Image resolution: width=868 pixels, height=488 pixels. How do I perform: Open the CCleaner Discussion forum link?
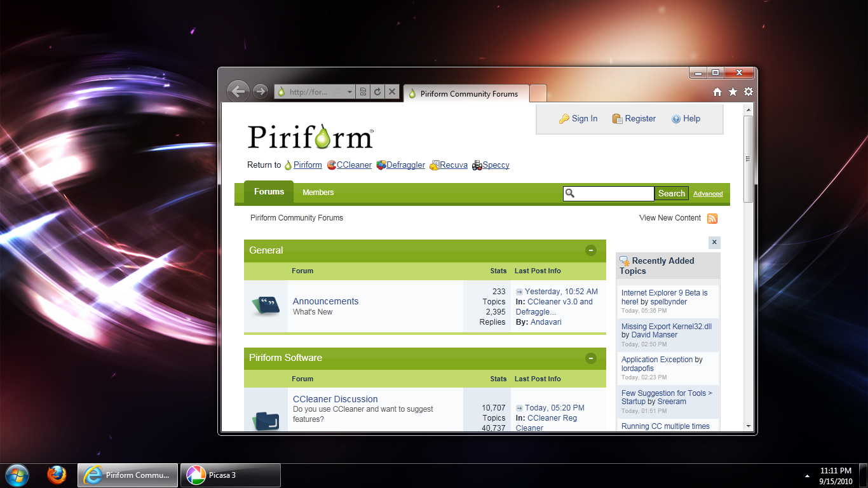pyautogui.click(x=336, y=400)
